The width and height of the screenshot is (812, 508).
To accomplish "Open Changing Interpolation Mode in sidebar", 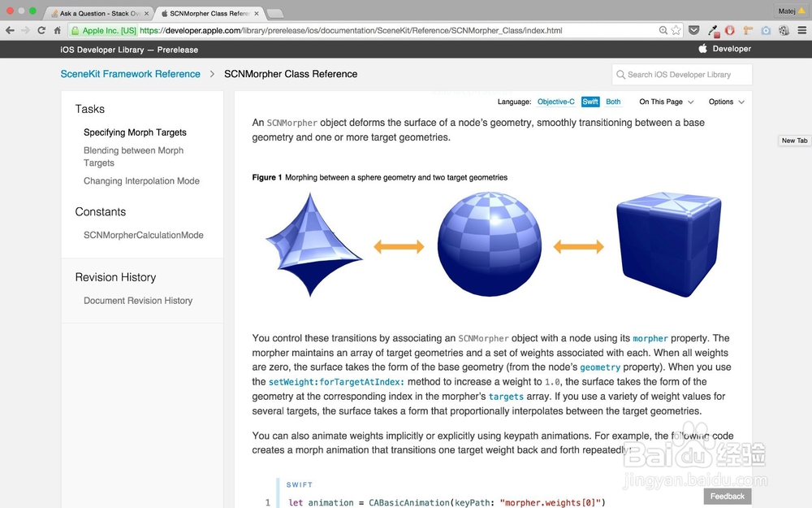I will (141, 181).
